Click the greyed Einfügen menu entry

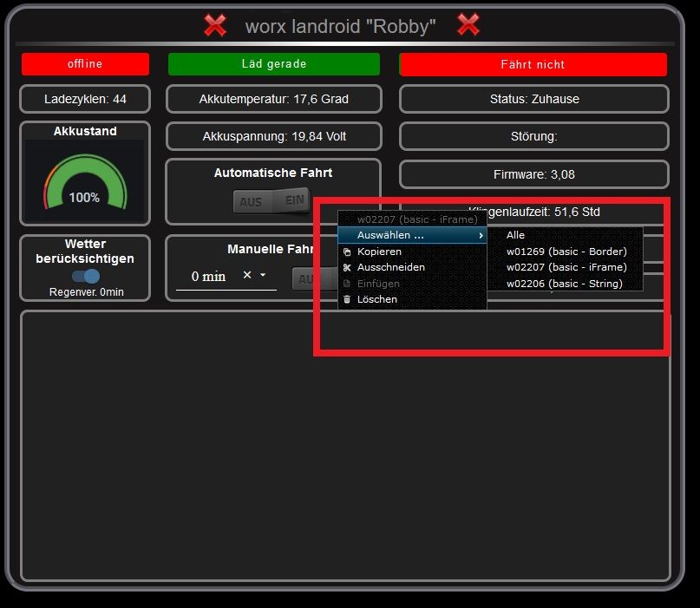click(x=412, y=284)
